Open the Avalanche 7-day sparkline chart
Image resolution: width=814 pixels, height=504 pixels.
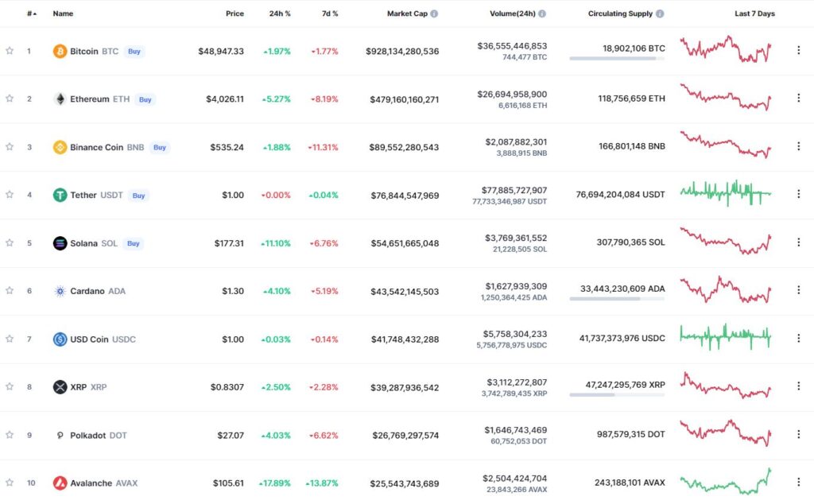pos(726,481)
